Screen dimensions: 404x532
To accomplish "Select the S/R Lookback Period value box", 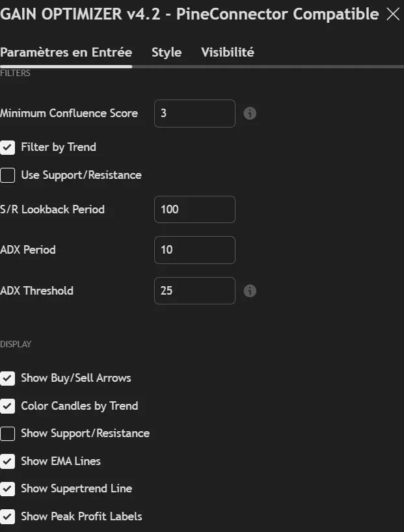I will pos(194,209).
